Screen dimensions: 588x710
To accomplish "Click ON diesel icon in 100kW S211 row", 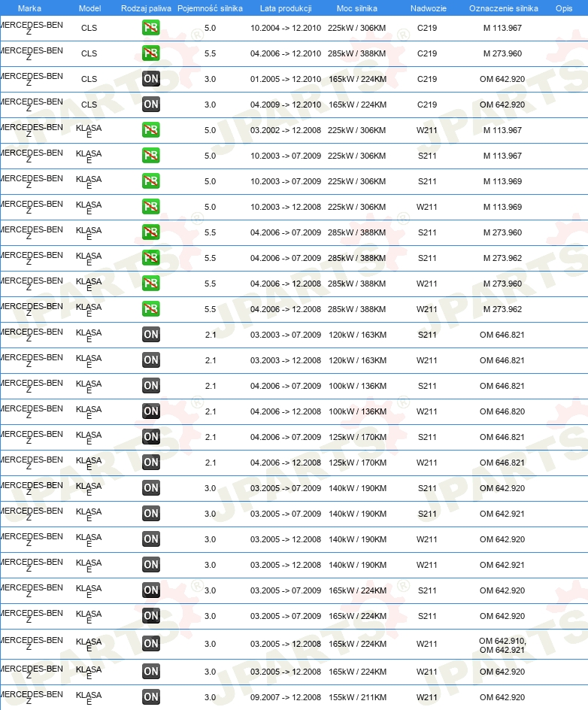I will pyautogui.click(x=150, y=386).
